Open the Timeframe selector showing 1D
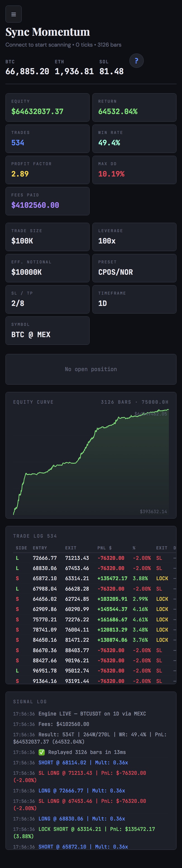Image resolution: width=182 pixels, height=868 pixels. point(134,299)
